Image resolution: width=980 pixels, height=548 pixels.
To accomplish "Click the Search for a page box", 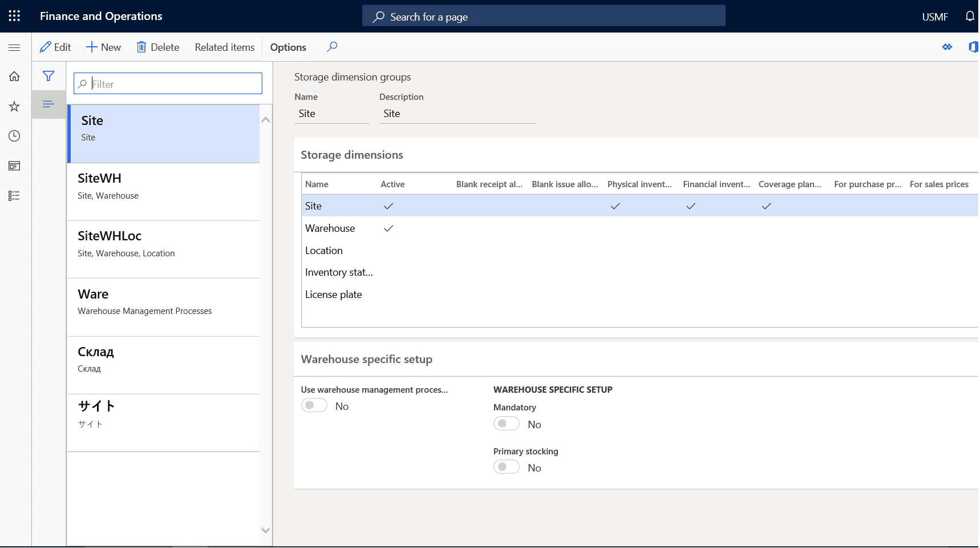I will tap(544, 16).
